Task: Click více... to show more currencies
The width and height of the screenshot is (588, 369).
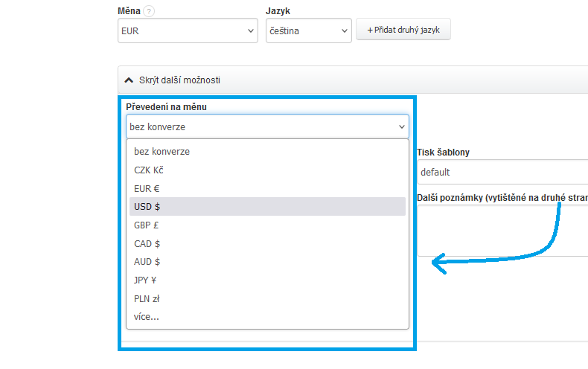Action: point(147,317)
